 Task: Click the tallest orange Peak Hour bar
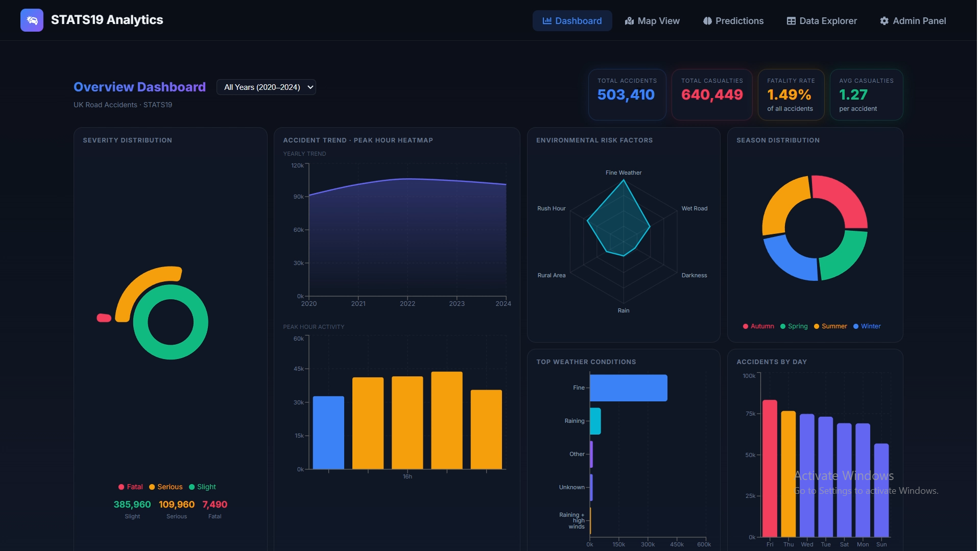coord(447,420)
